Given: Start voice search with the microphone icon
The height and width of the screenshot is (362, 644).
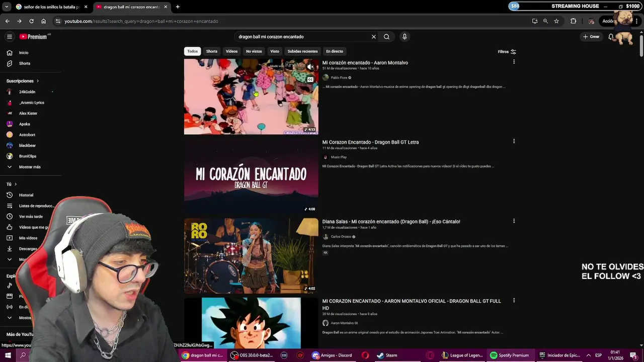Looking at the screenshot, I should coord(405,37).
